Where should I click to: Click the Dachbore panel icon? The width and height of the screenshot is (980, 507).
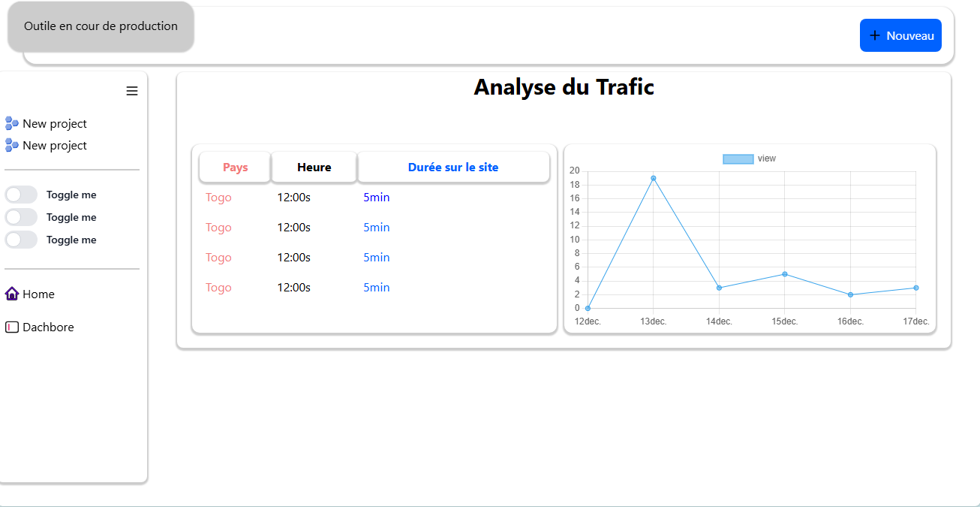12,327
